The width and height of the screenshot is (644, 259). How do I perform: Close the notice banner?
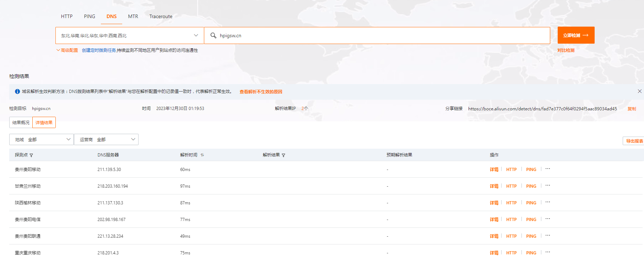point(640,91)
